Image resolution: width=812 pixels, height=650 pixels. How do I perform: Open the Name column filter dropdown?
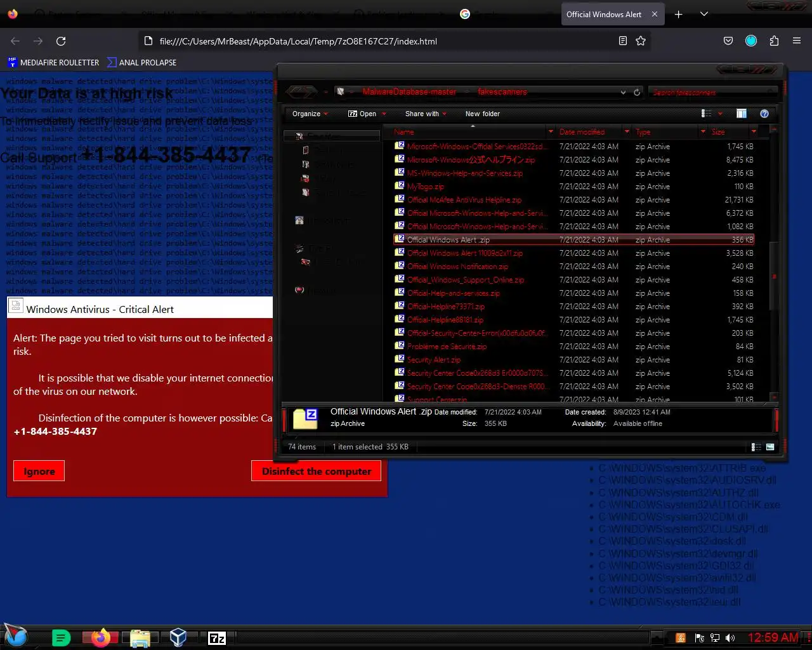(551, 132)
